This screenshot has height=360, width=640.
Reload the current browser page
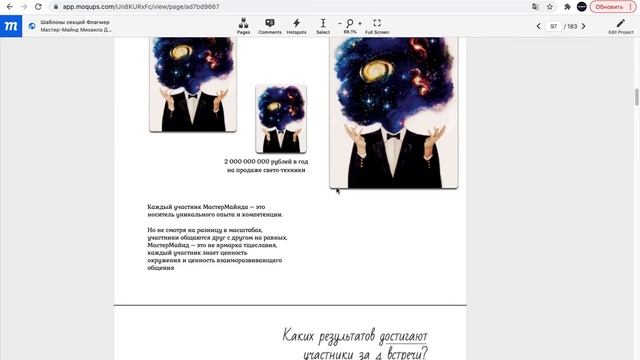coord(38,7)
